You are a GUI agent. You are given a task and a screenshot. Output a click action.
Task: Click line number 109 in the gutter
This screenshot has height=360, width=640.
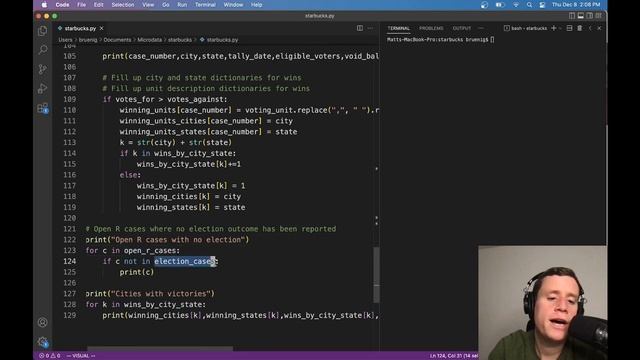pyautogui.click(x=70, y=99)
